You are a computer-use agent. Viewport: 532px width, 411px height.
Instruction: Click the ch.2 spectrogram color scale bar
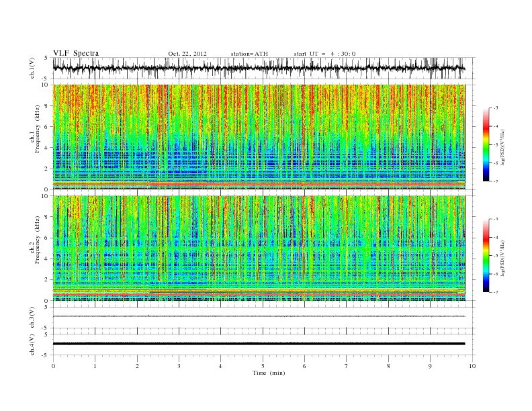[486, 255]
